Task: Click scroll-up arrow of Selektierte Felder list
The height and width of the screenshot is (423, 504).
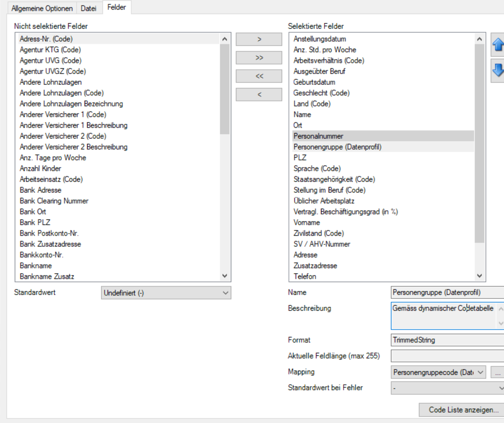Action: point(479,39)
